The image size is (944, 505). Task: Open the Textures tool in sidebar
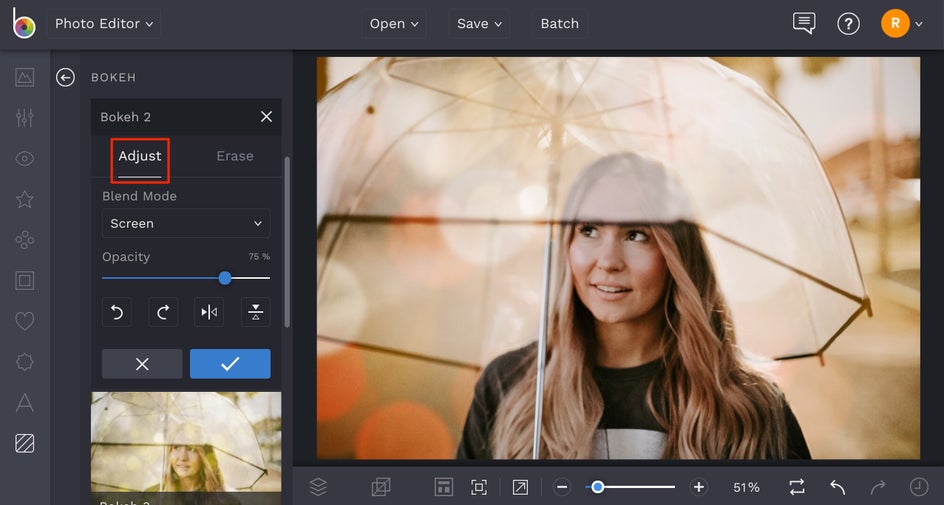[25, 444]
